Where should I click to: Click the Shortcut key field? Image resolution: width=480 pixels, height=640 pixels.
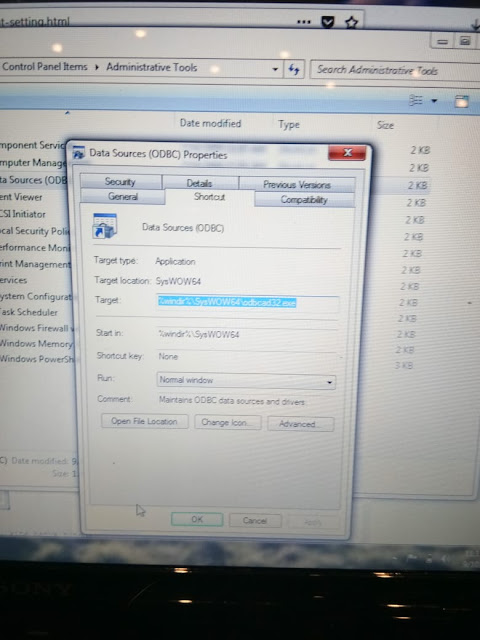pyautogui.click(x=247, y=356)
